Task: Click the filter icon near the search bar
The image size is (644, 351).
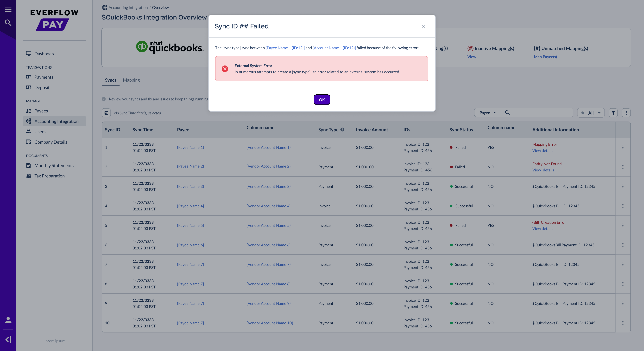Action: [613, 113]
